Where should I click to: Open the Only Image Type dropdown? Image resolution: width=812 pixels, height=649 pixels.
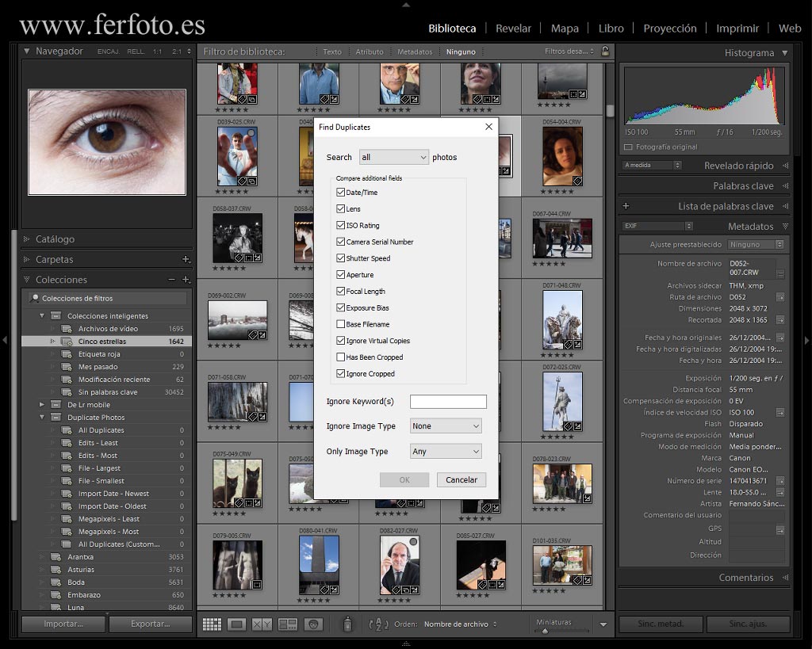click(x=446, y=452)
